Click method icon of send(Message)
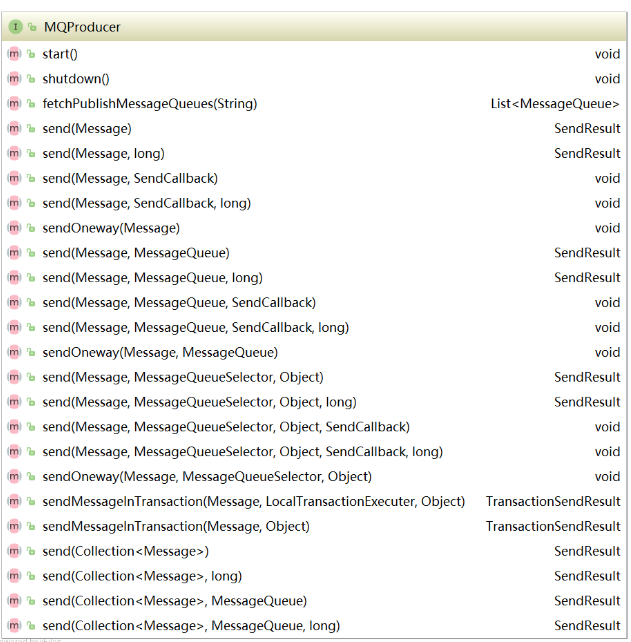The height and width of the screenshot is (642, 631). pyautogui.click(x=14, y=128)
